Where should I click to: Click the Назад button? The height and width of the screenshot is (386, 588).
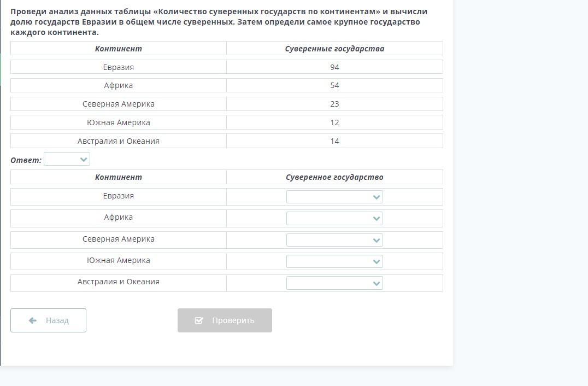[49, 320]
